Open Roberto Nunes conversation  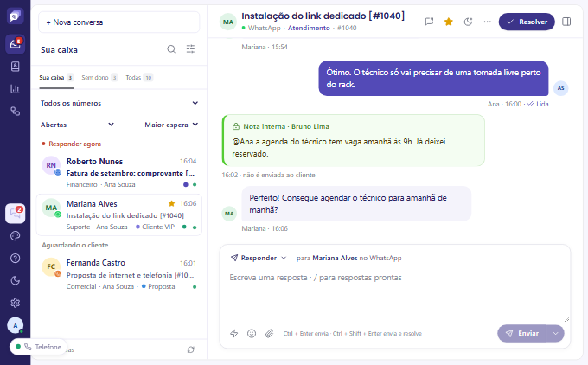118,173
